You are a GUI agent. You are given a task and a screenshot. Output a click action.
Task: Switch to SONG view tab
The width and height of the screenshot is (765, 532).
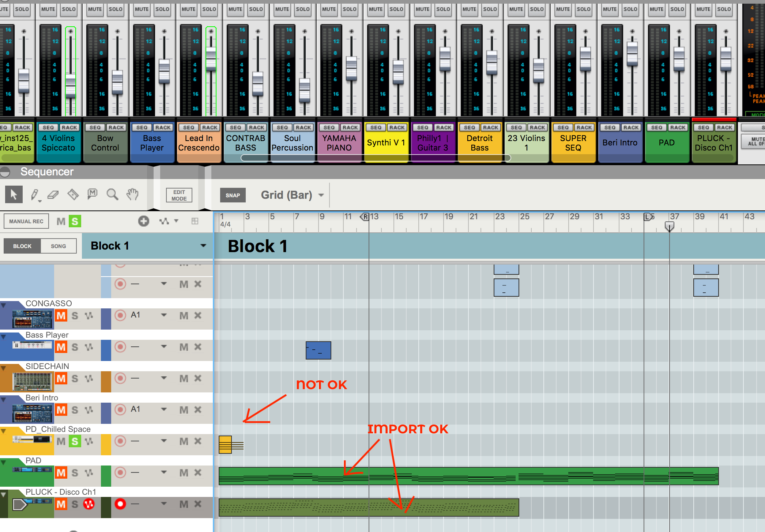(x=59, y=246)
